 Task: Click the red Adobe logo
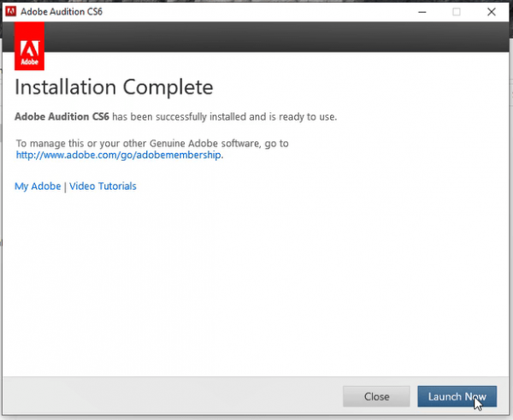click(30, 47)
